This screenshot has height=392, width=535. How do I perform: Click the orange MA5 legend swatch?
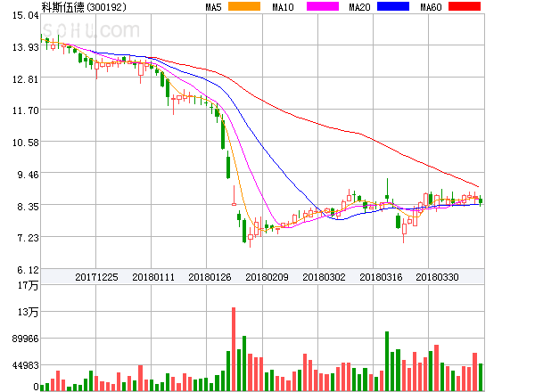244,6
